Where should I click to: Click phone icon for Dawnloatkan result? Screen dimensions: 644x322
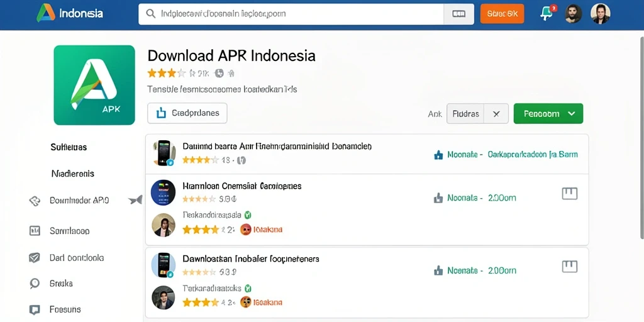click(x=164, y=265)
